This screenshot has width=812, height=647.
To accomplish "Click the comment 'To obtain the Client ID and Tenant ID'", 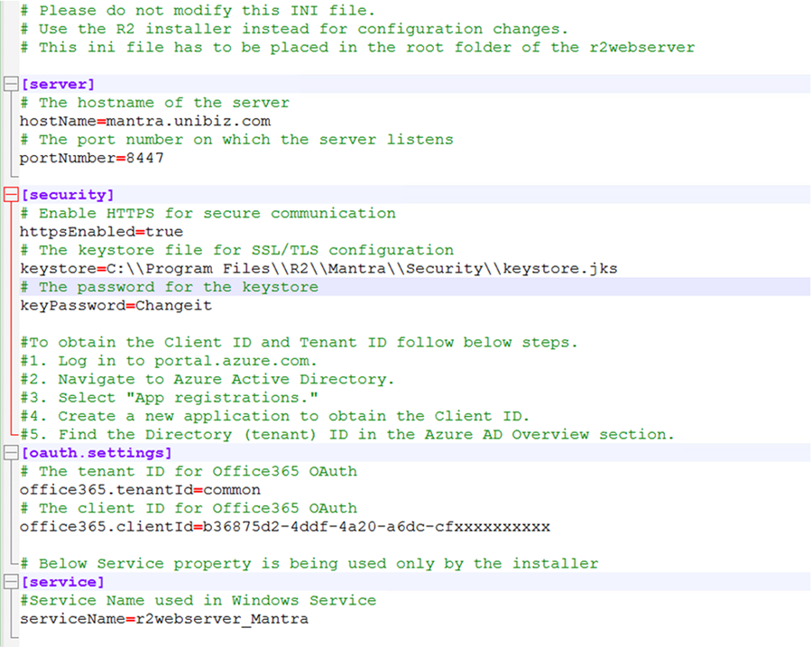I will point(299,342).
